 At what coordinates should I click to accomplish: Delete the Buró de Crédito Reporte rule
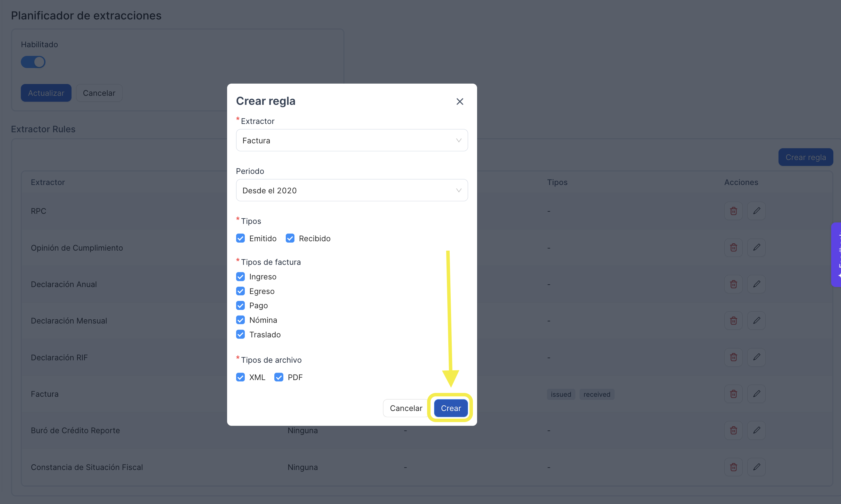(733, 430)
